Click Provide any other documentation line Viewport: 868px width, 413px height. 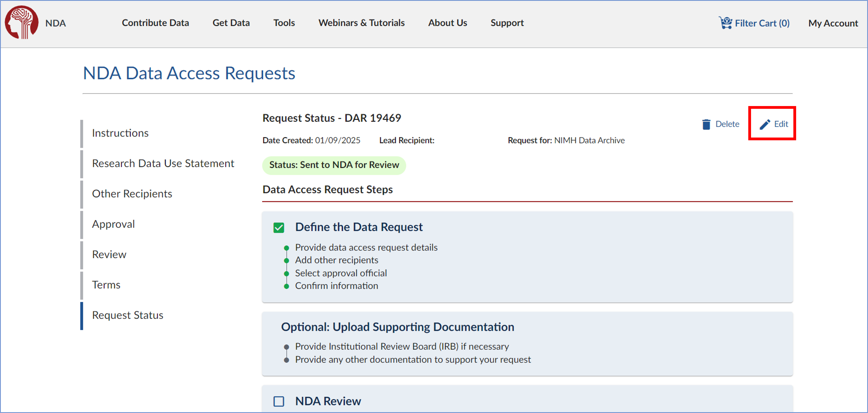413,360
